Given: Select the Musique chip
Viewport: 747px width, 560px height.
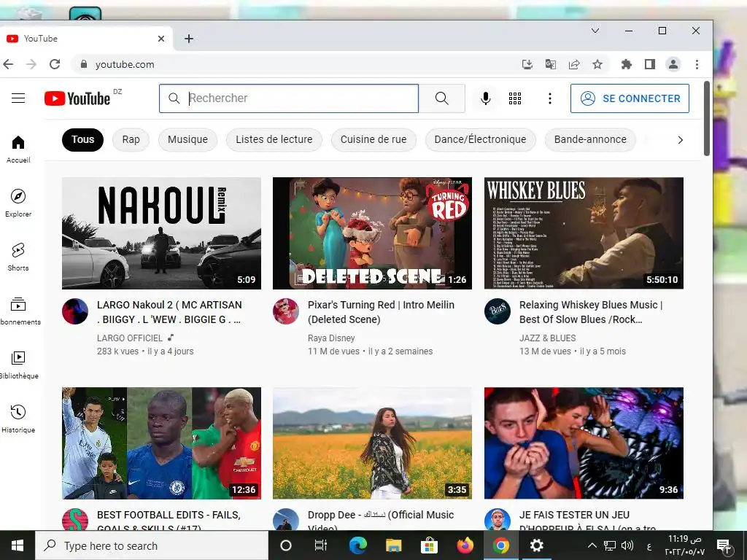Looking at the screenshot, I should 187,139.
